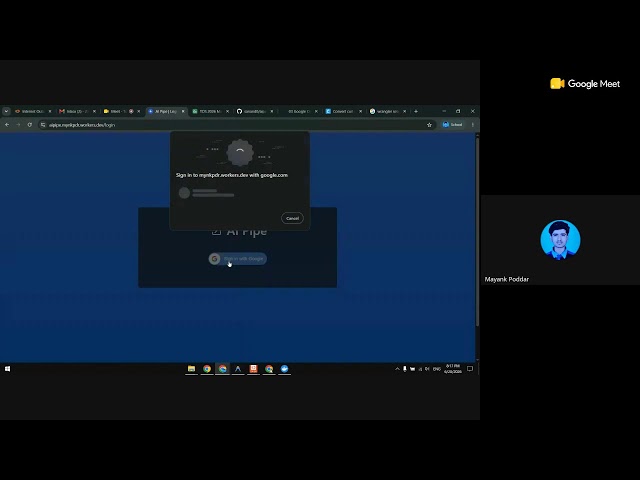Go forward in browser history
Screen dimensions: 640x480
point(18,124)
